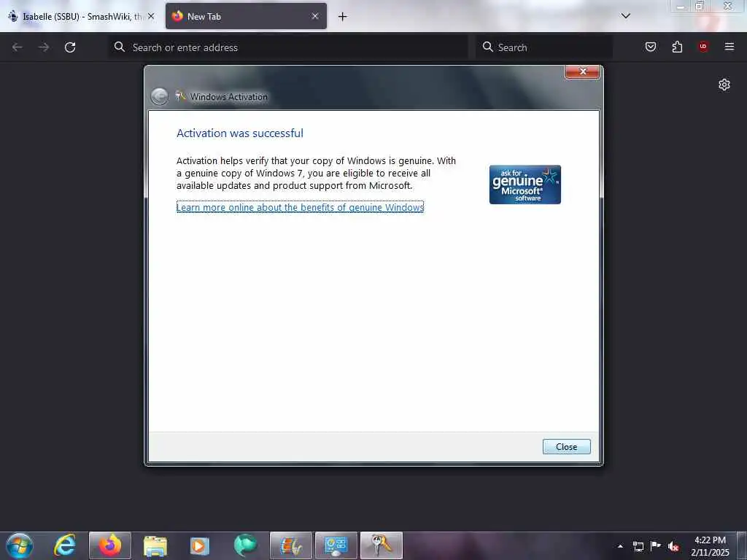Close the Isabelle (SSBU) tab
This screenshot has width=747, height=560.
coord(151,16)
